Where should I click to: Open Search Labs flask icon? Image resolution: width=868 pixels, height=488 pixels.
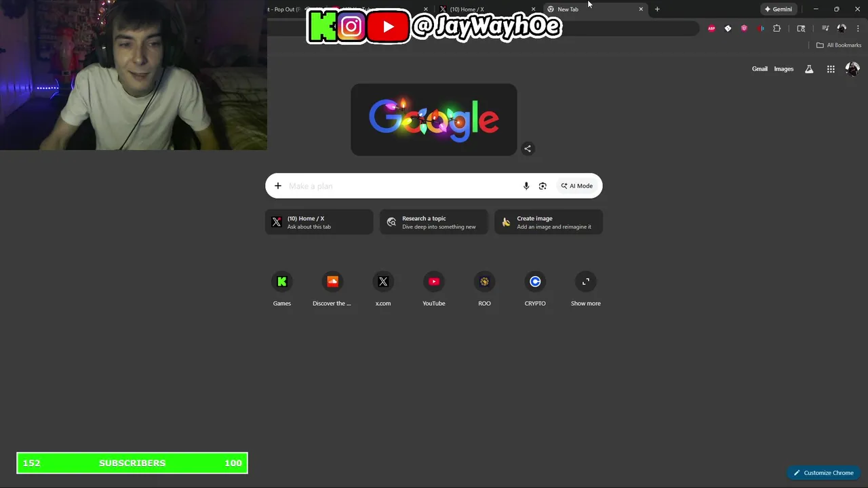(809, 69)
